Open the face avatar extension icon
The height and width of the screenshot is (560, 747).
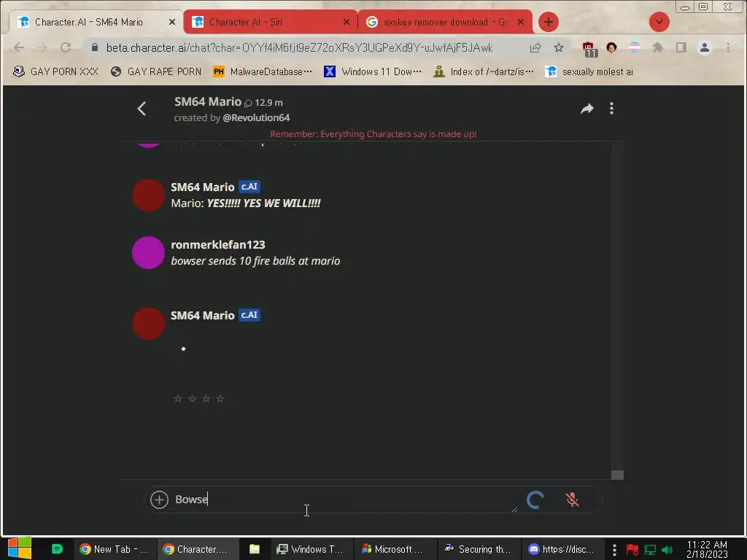pos(611,47)
